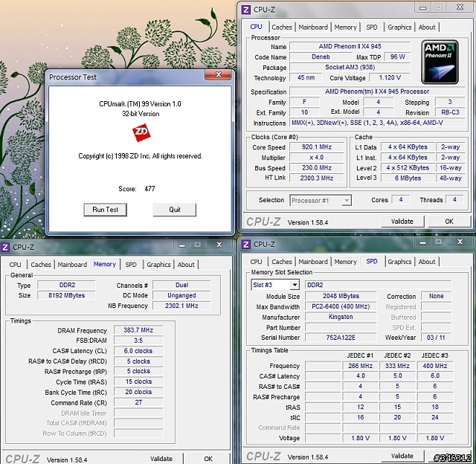The height and width of the screenshot is (464, 476).
Task: Switch to Caches tab in top CPU-Z window
Action: 282,27
